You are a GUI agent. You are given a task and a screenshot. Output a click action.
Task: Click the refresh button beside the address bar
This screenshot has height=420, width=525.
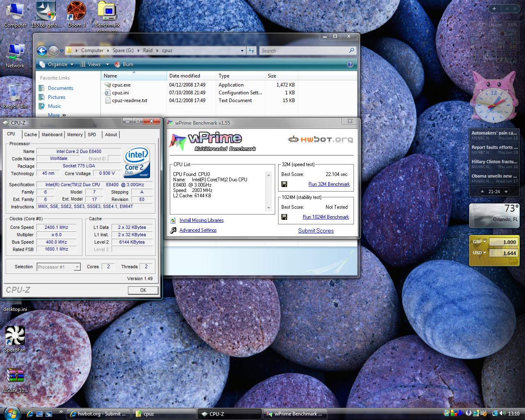coord(251,50)
